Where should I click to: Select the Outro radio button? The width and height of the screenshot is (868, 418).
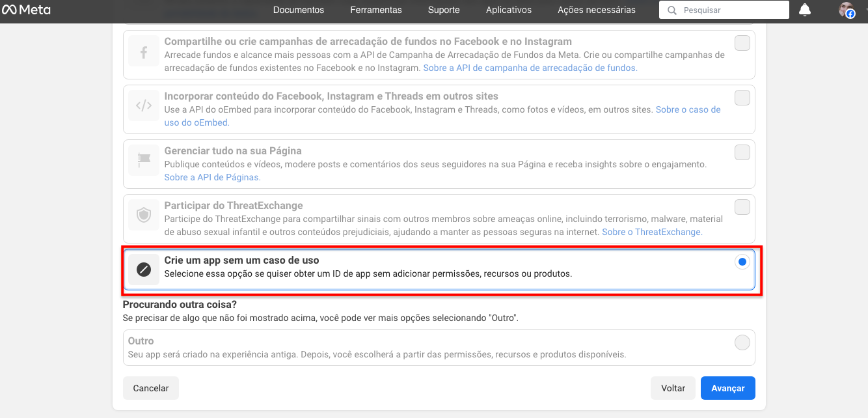point(742,342)
